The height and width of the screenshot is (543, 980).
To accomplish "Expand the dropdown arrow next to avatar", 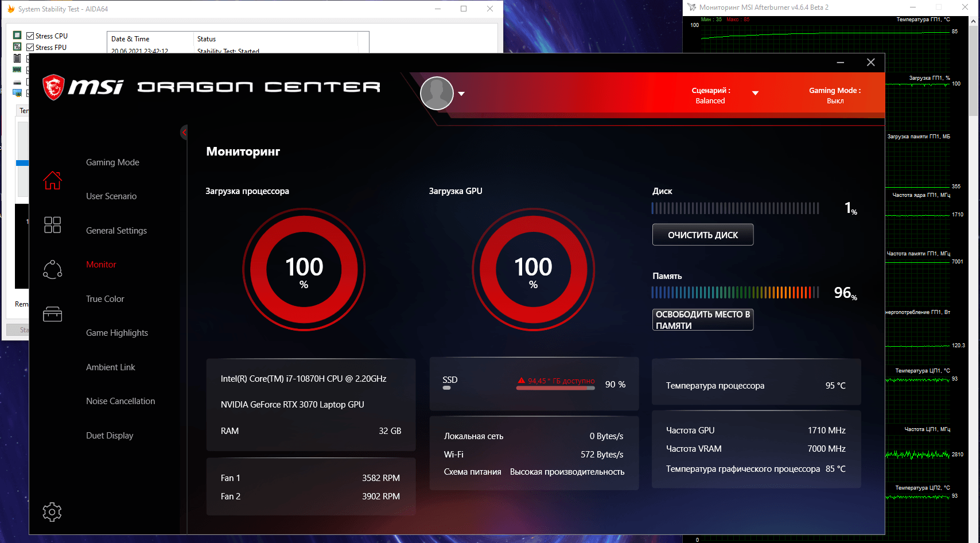I will 461,94.
